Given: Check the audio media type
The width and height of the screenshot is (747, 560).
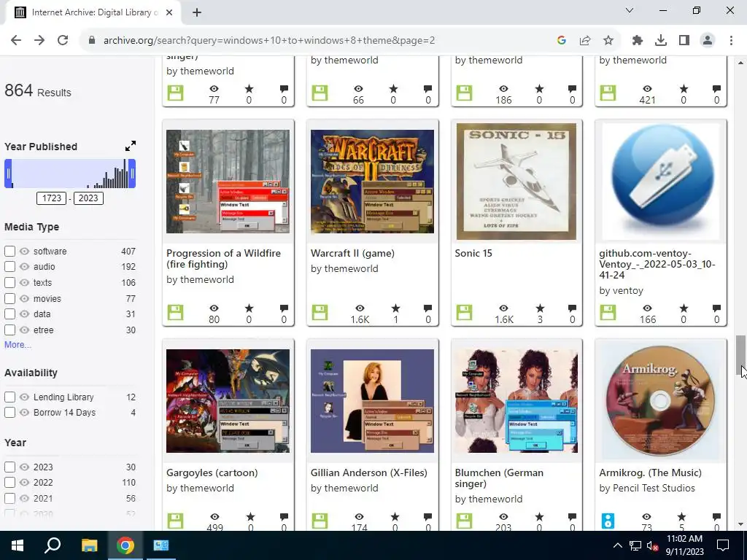Looking at the screenshot, I should 9,267.
